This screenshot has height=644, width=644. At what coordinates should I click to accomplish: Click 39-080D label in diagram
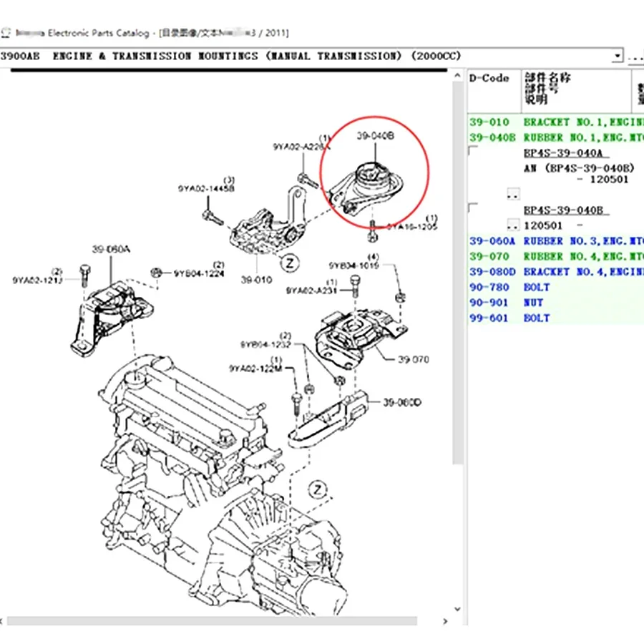tap(402, 402)
